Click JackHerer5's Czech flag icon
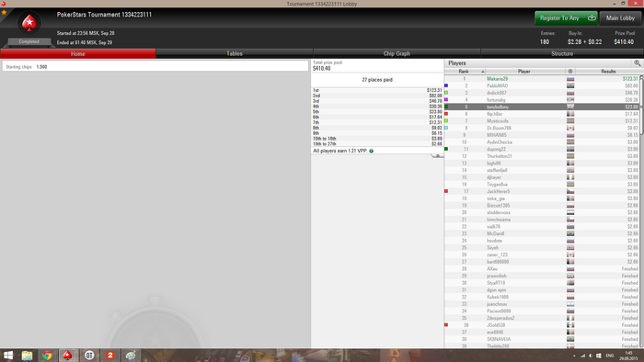 click(x=570, y=191)
